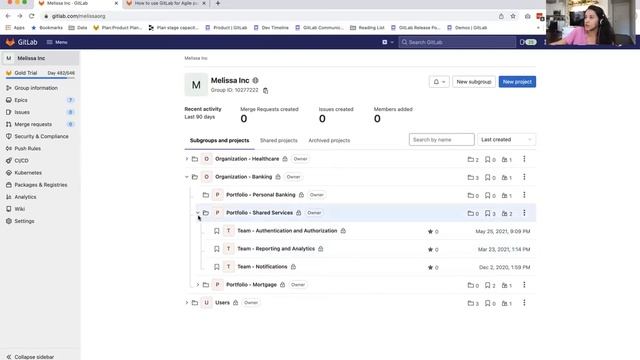Switch to Archived projects tab

tap(329, 140)
